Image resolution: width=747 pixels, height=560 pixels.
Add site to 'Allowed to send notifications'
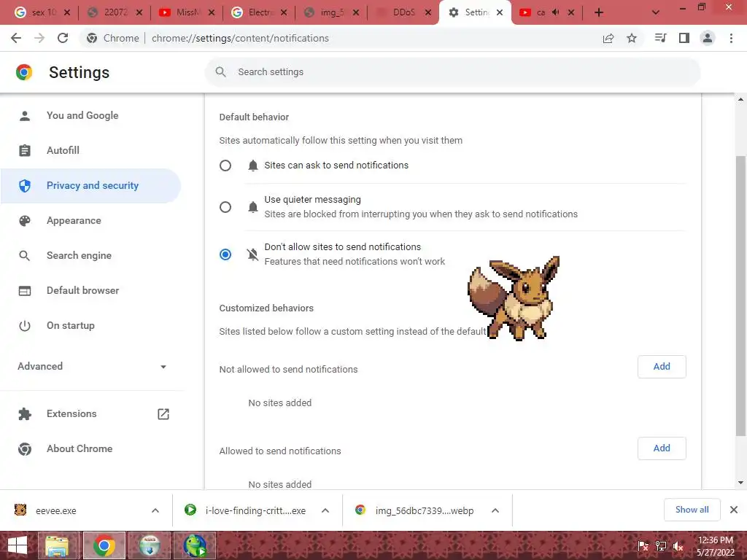[662, 448]
